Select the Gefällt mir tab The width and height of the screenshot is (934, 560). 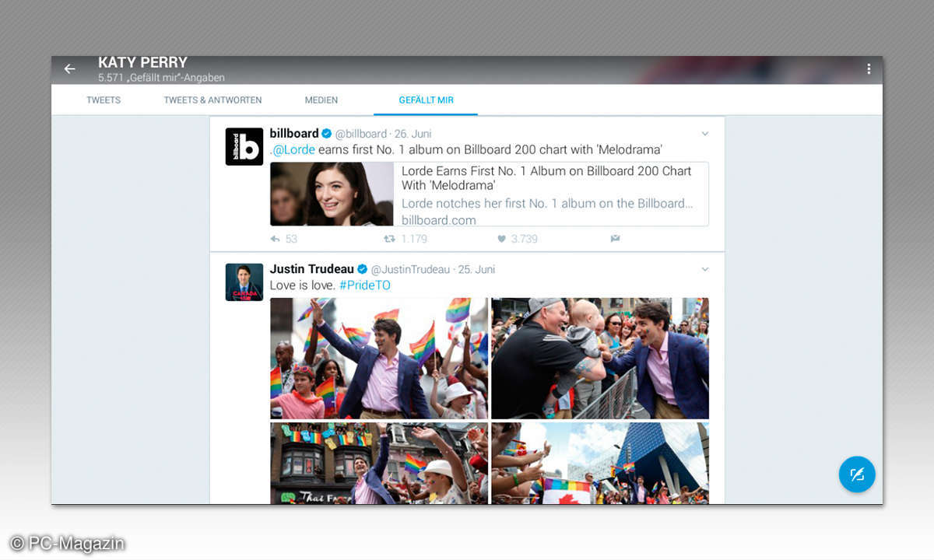point(426,100)
